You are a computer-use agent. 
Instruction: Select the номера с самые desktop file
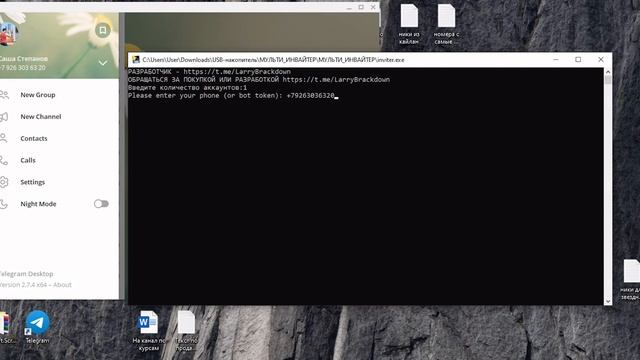pyautogui.click(x=446, y=24)
